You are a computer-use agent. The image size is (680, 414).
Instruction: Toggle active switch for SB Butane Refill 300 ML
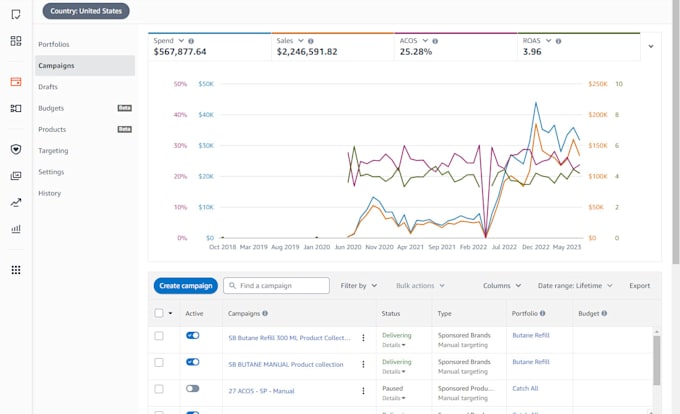coord(193,336)
